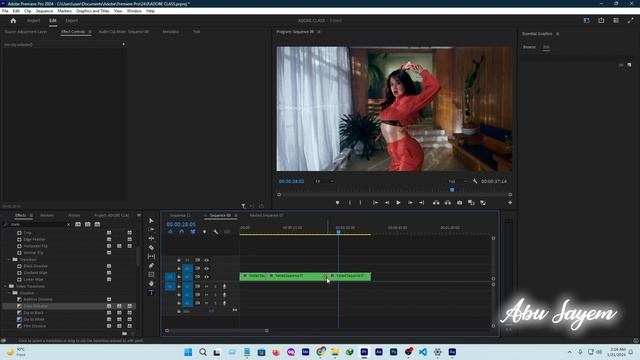Image resolution: width=640 pixels, height=360 pixels.
Task: Toggle lock on top video track
Action: point(179,260)
